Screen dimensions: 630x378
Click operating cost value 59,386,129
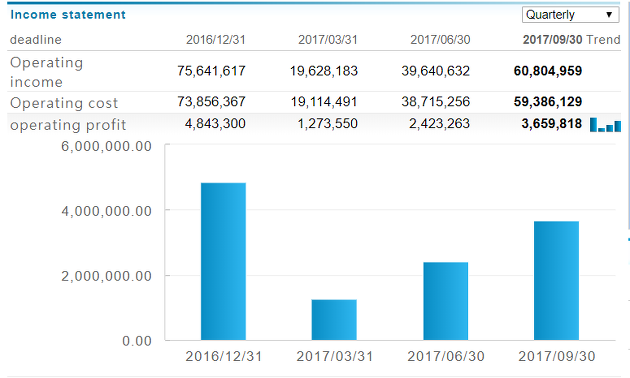(x=548, y=102)
